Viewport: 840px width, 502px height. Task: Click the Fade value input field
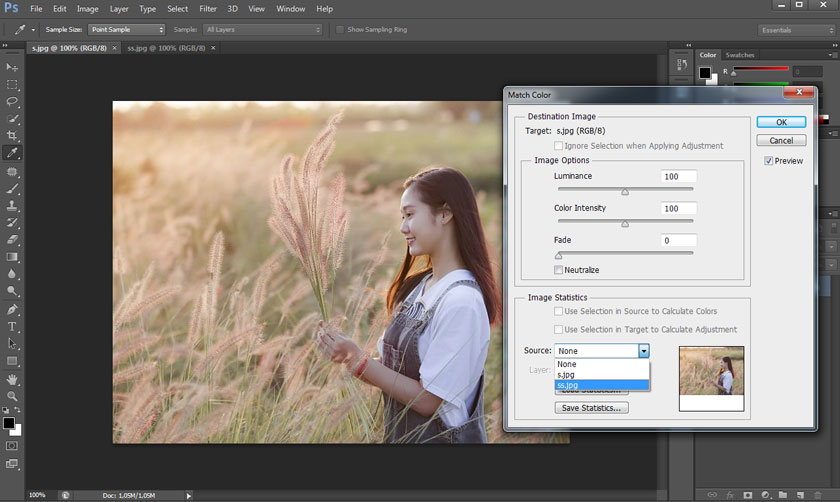[x=679, y=241]
